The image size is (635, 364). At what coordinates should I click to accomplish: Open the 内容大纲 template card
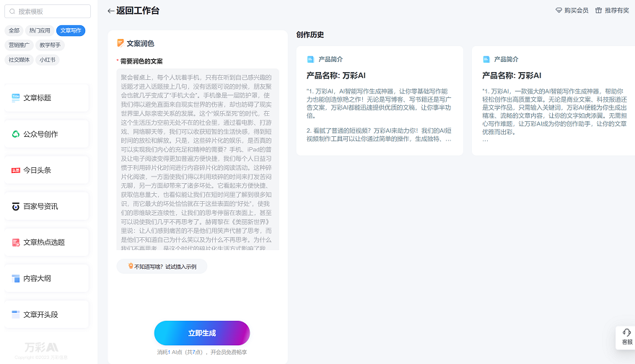[47, 278]
